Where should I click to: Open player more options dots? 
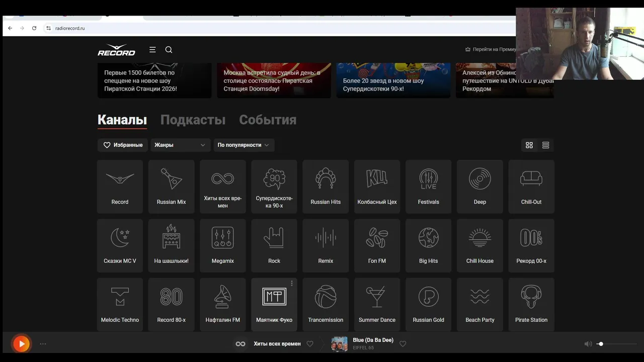[43, 344]
